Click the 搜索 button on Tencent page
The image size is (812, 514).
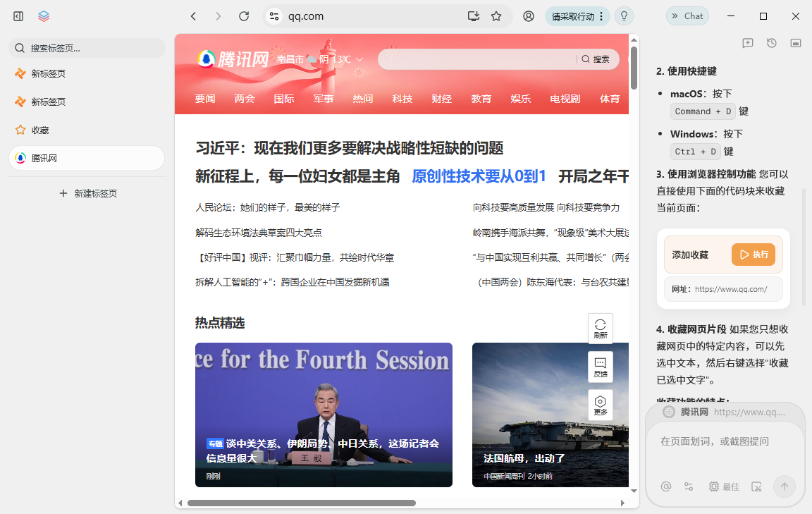tap(596, 59)
